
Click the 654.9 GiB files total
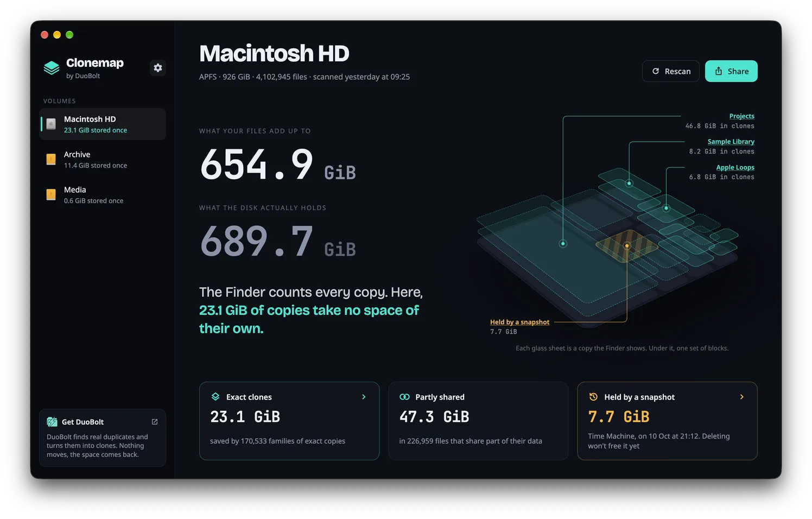click(x=278, y=164)
